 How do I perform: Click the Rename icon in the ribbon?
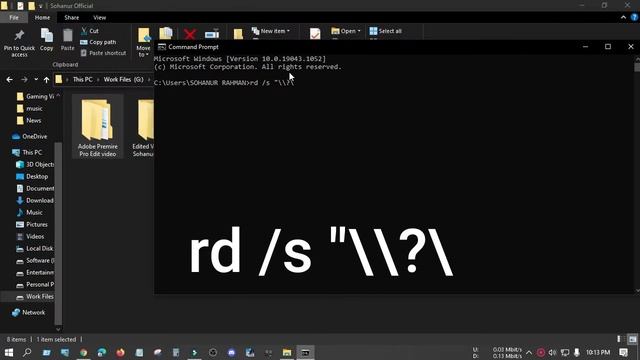pyautogui.click(x=212, y=35)
